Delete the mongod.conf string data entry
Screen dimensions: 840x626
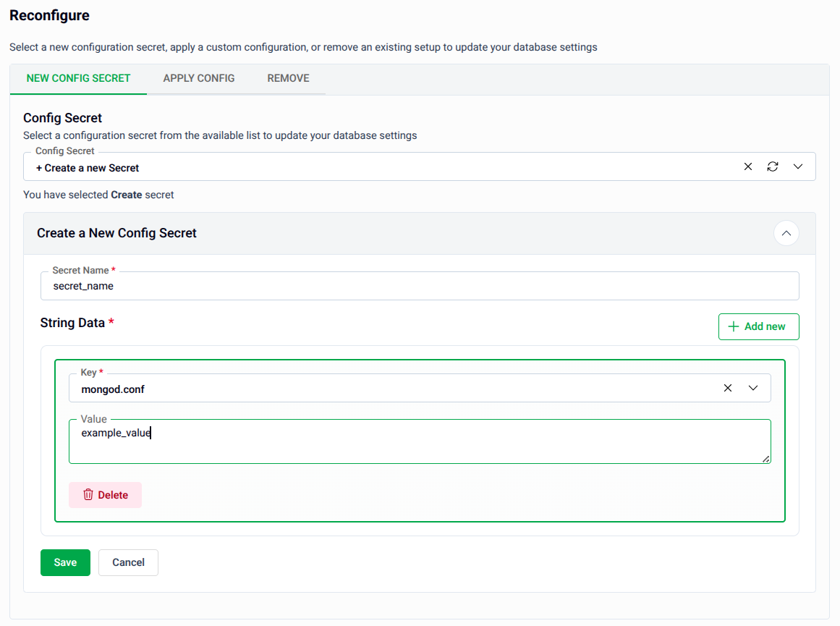coord(105,494)
